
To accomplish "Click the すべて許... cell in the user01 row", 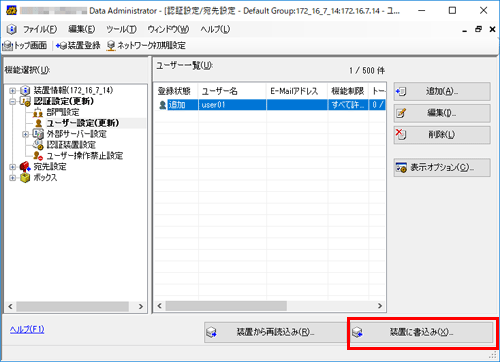I will point(348,105).
